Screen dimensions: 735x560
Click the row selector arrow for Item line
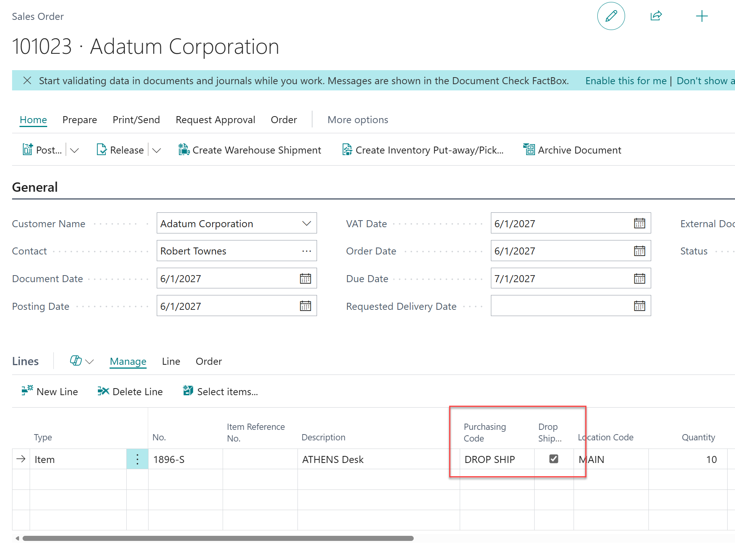21,459
